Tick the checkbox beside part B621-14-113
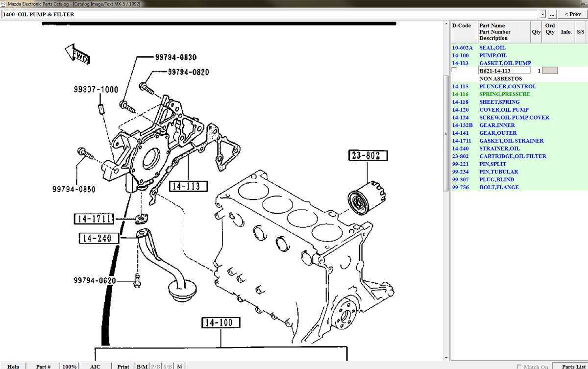Screen dimensions: 588x369 point(454,70)
